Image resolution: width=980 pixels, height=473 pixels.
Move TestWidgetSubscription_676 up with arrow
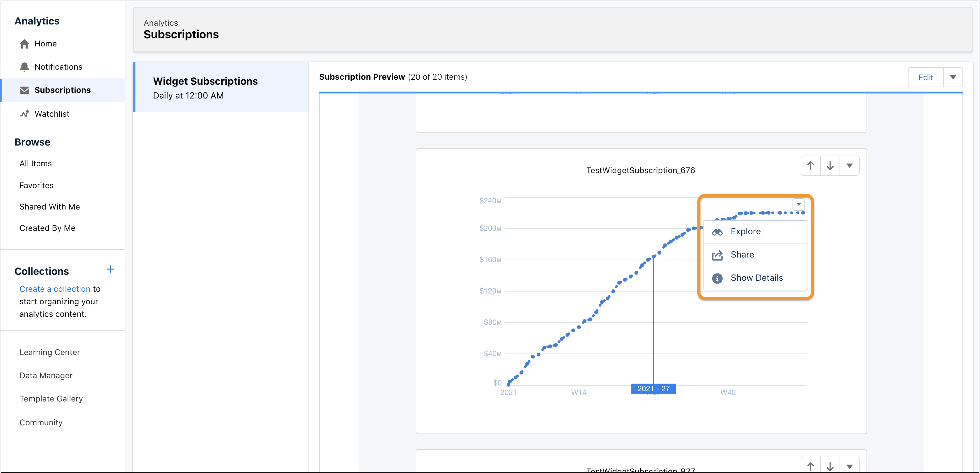810,166
